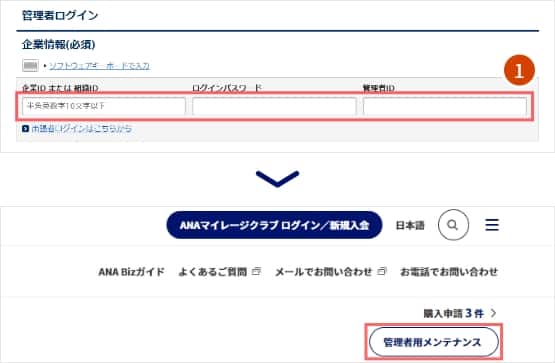Open the よくあるご質問 link
Image resolution: width=555 pixels, height=363 pixels.
(213, 272)
